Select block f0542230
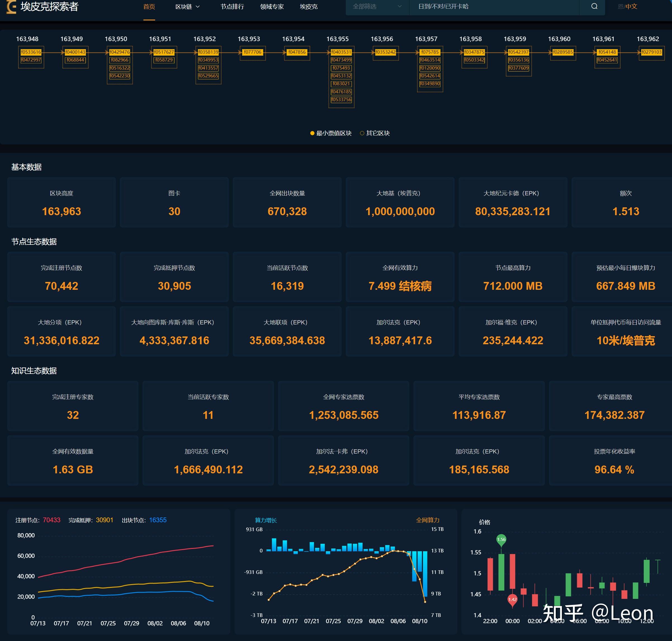The width and height of the screenshot is (672, 641). [x=120, y=76]
